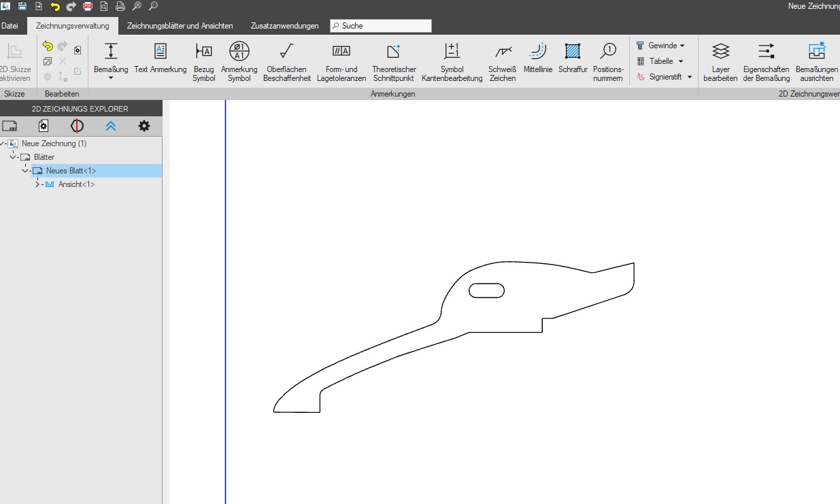Open the Tabelle dropdown
This screenshot has height=504, width=840.
tap(680, 61)
